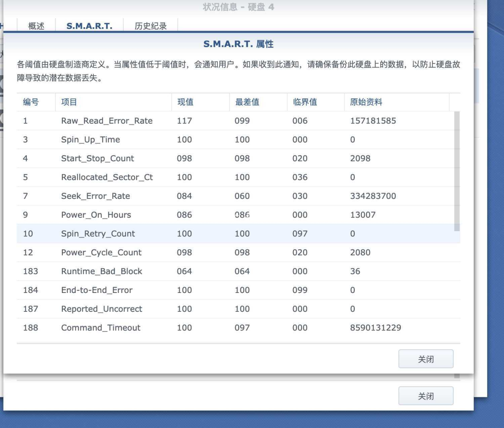
Task: Open the 历史纪录 (History) tab
Action: coord(150,26)
